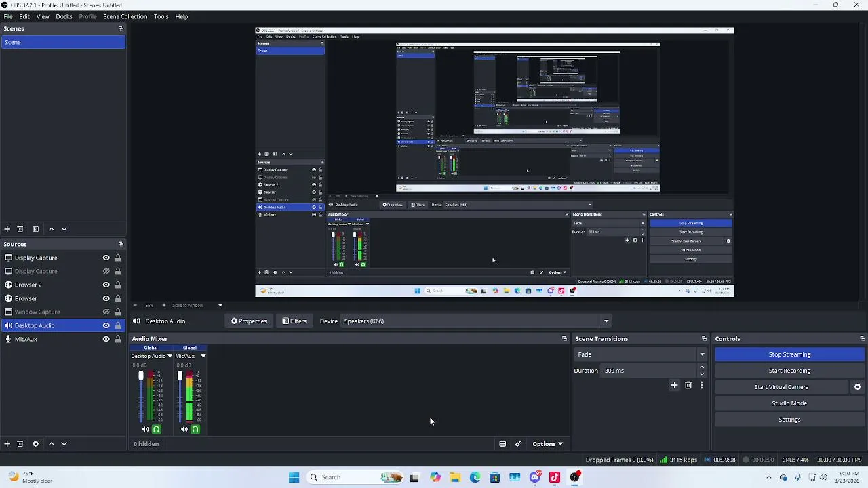Screen dimensions: 868x488
Task: Open the File menu
Action: [8, 16]
